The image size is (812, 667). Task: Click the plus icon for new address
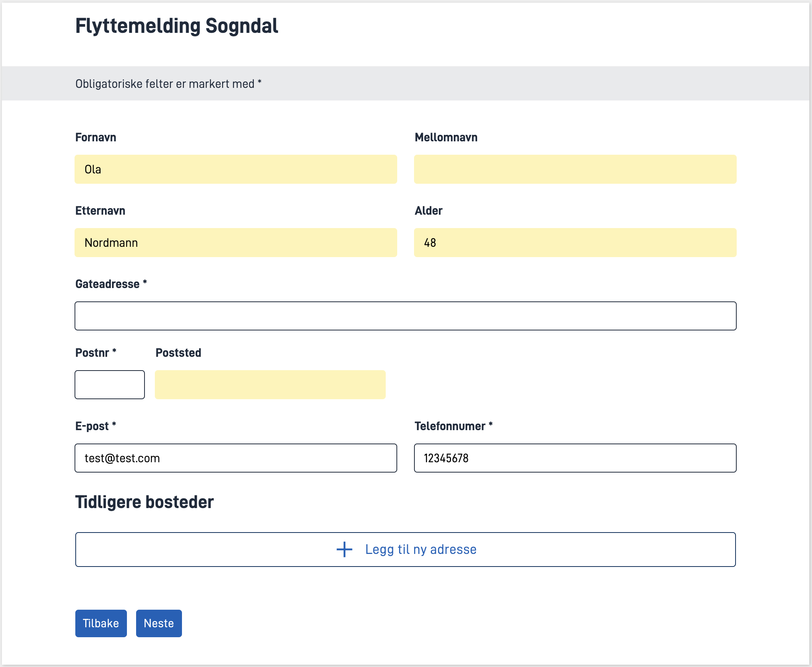[x=344, y=549]
